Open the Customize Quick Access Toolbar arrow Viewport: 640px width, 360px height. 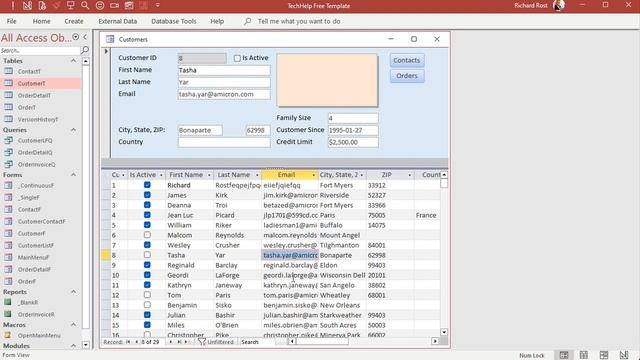click(x=158, y=5)
